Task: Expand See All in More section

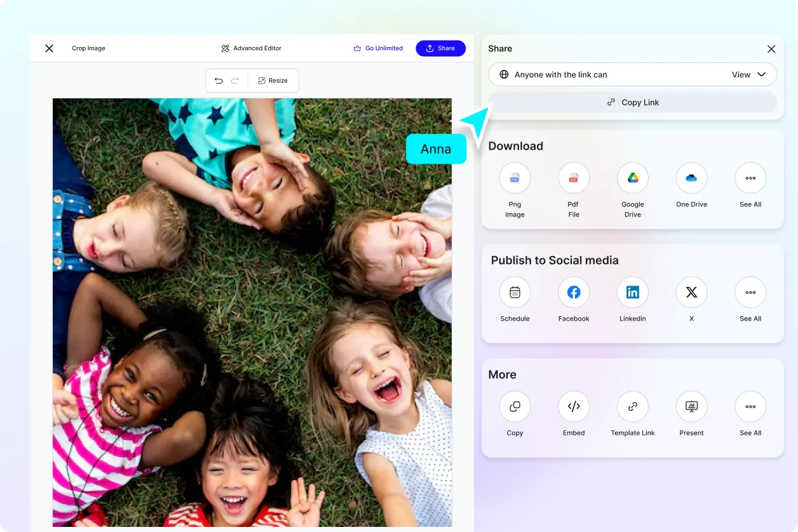Action: [x=750, y=407]
